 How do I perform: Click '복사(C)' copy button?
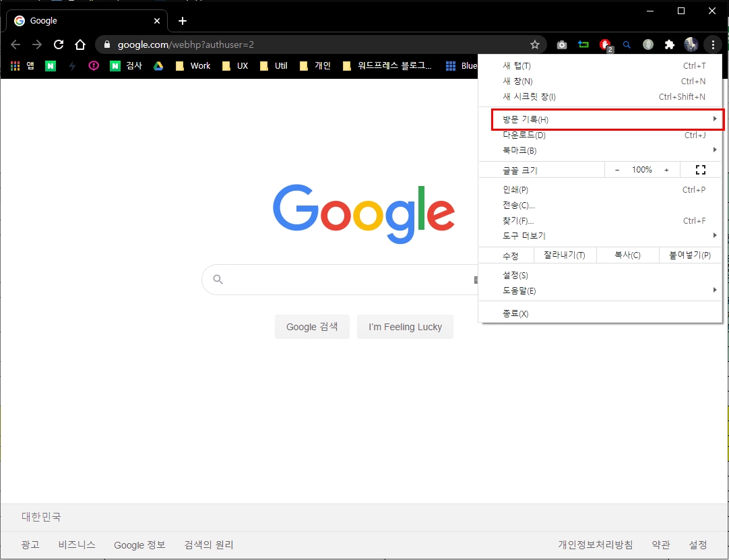628,255
